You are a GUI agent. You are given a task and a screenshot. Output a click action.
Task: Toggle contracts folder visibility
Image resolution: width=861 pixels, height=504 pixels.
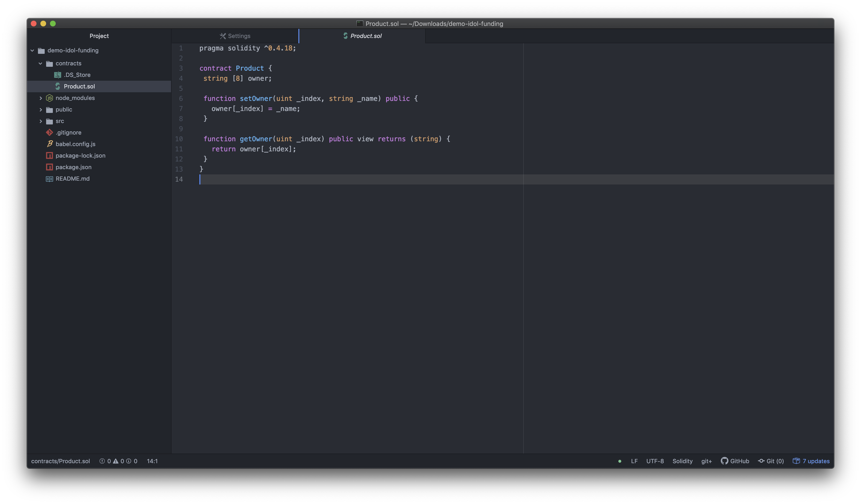pyautogui.click(x=40, y=63)
